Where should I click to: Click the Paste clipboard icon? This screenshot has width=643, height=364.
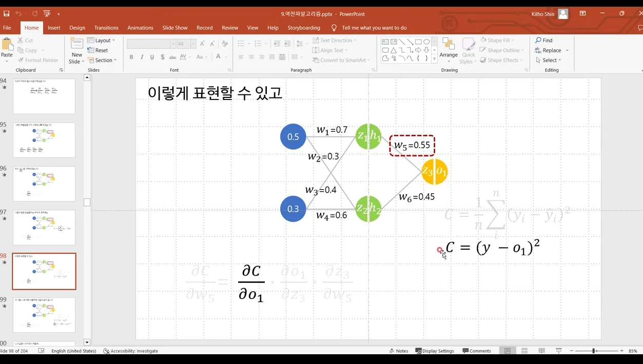point(7,45)
